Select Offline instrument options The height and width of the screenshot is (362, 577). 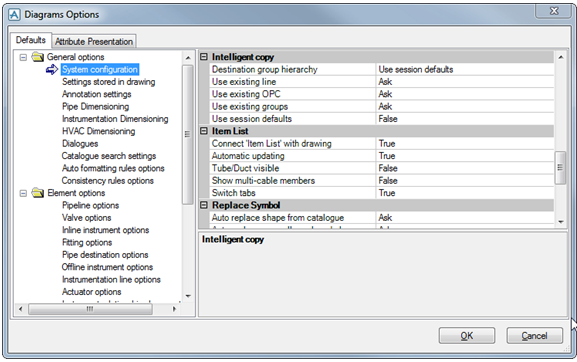[x=107, y=267]
